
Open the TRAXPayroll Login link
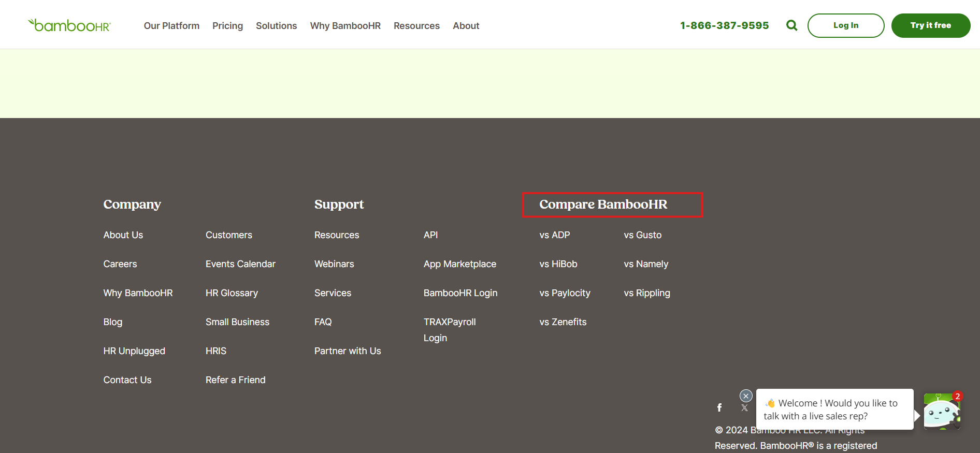450,330
